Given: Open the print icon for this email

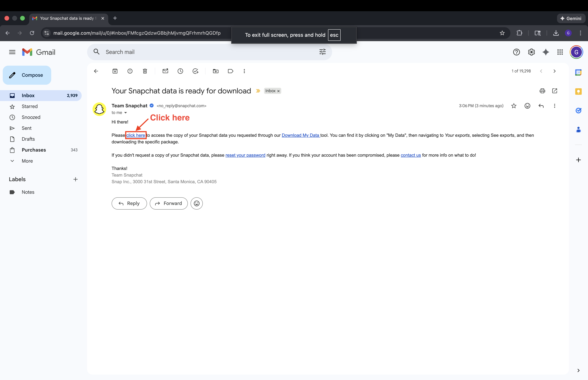Looking at the screenshot, I should click(542, 91).
